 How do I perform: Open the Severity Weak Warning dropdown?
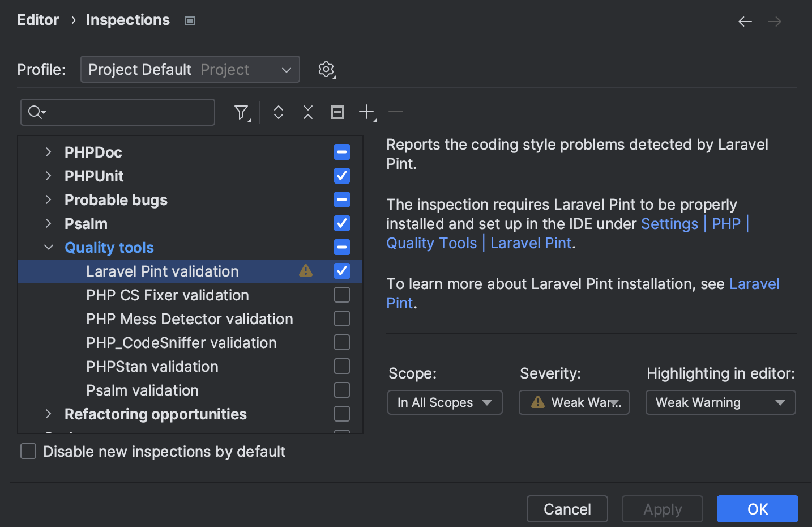574,402
